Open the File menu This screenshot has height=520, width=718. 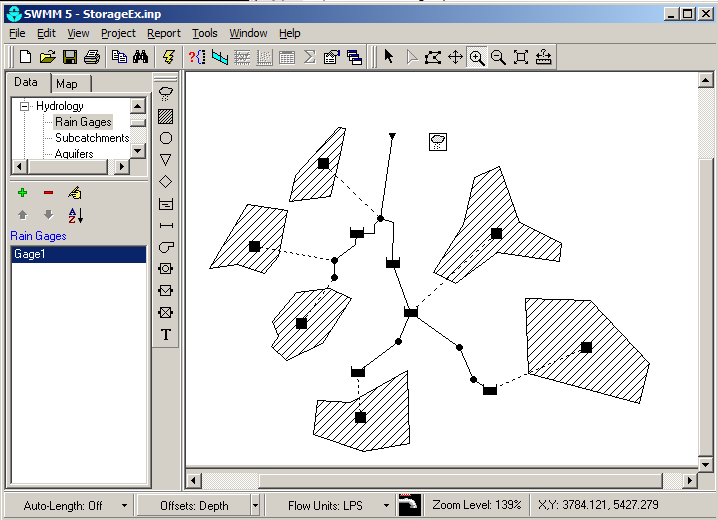coord(17,33)
